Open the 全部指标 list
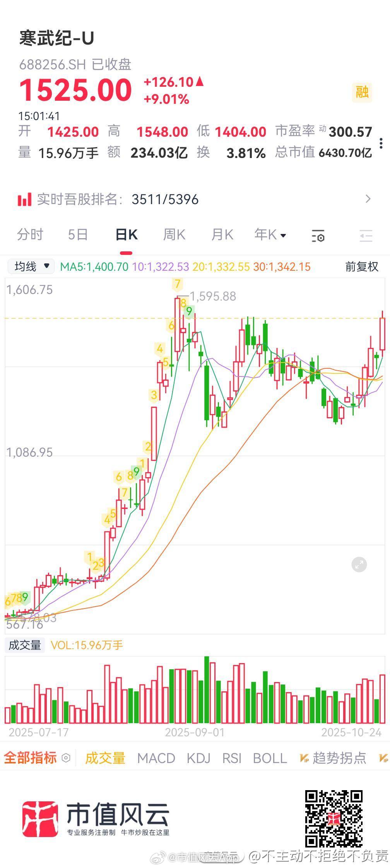390x868 pixels. pos(30,758)
